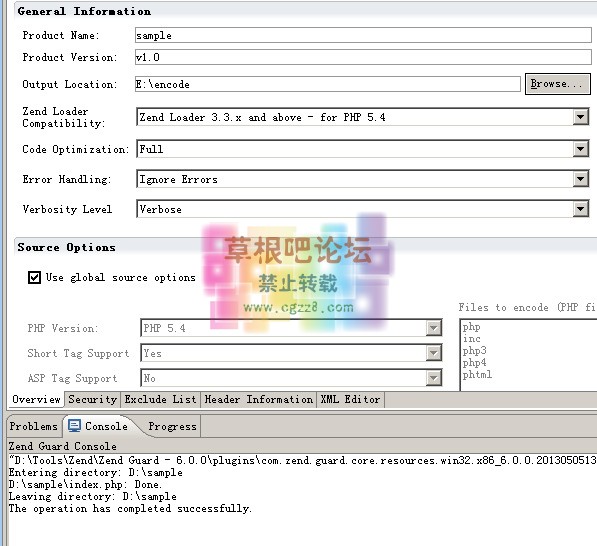Image resolution: width=597 pixels, height=546 pixels.
Task: Switch to the Security tab
Action: click(93, 399)
